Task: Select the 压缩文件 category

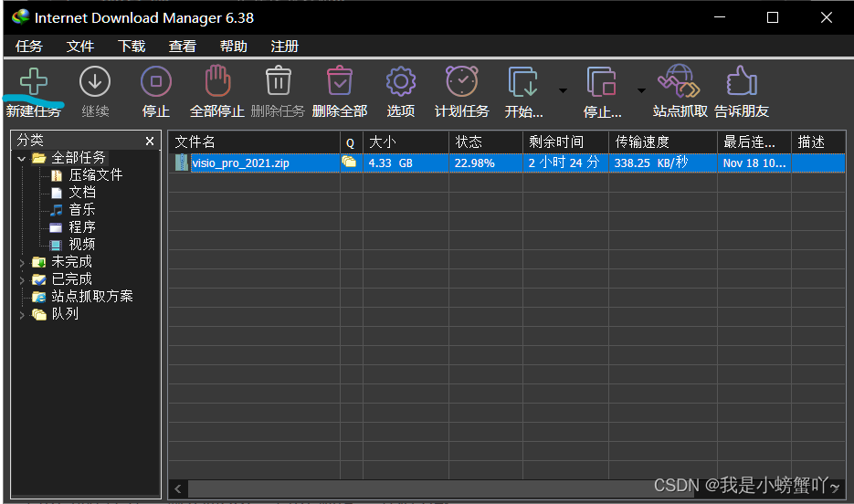Action: pos(96,175)
